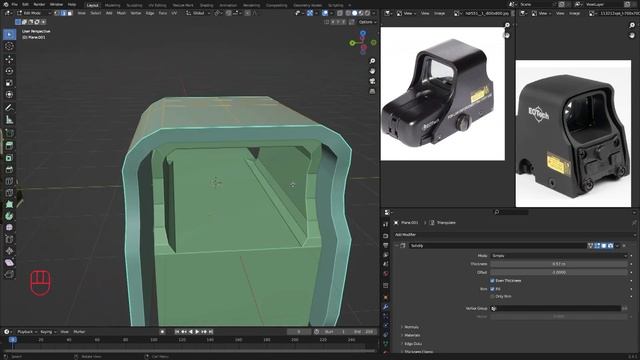The image size is (640, 360).
Task: Click the blue Z axis gizmo circle
Action: point(363,34)
